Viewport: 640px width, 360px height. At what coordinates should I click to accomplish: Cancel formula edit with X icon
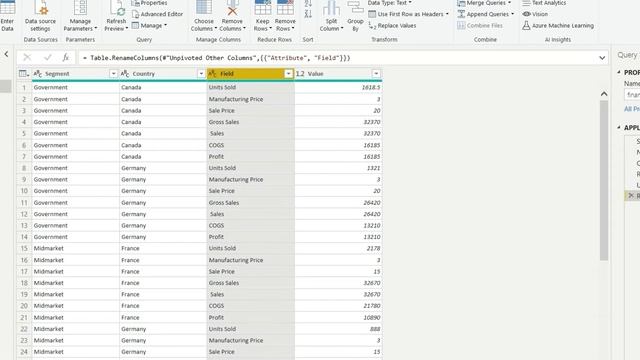pos(27,58)
